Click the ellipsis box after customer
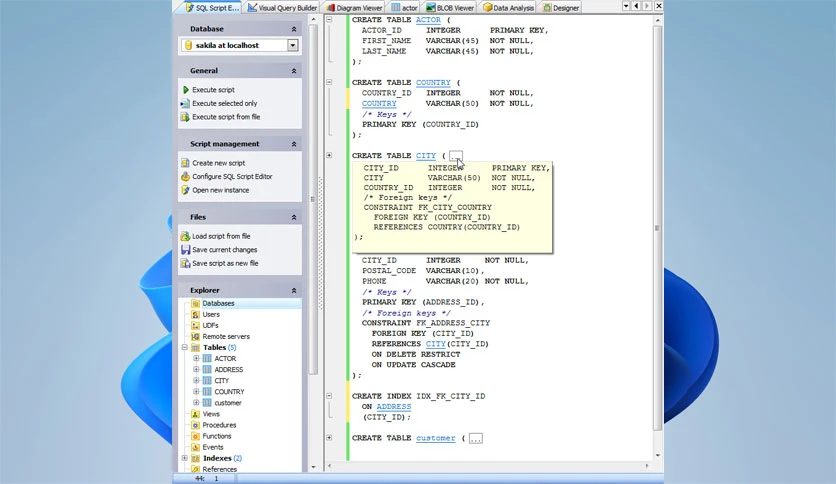Screen dimensions: 836x484 click(476, 439)
